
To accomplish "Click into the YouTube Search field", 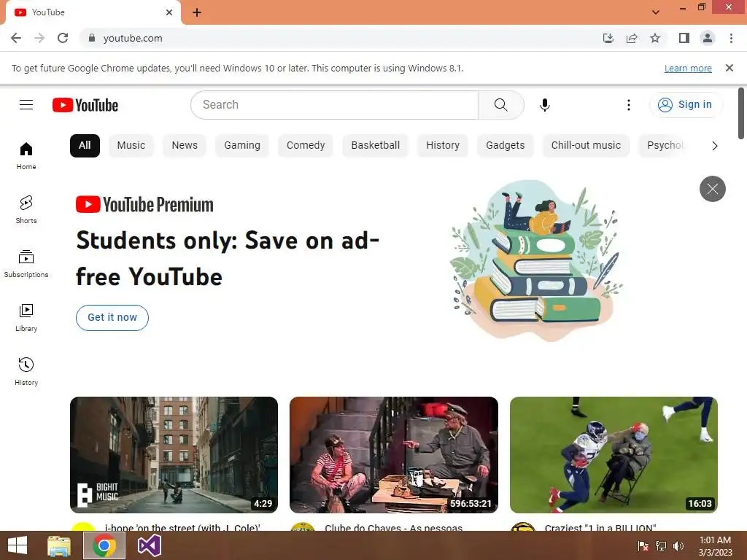I will click(334, 105).
